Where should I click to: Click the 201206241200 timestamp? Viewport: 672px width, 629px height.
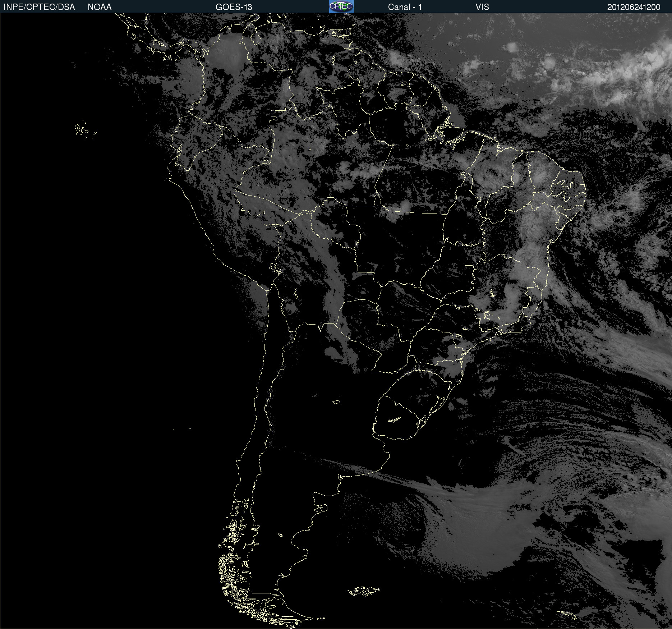coord(634,7)
